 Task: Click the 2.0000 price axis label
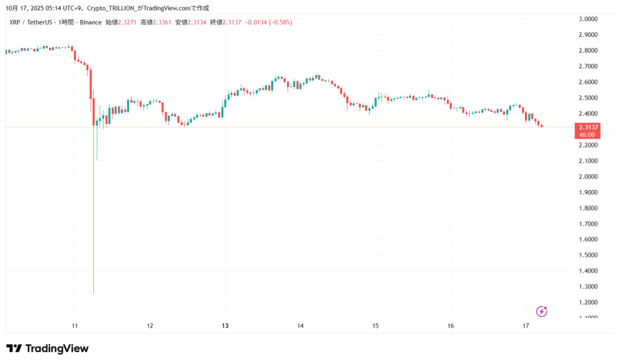(589, 177)
